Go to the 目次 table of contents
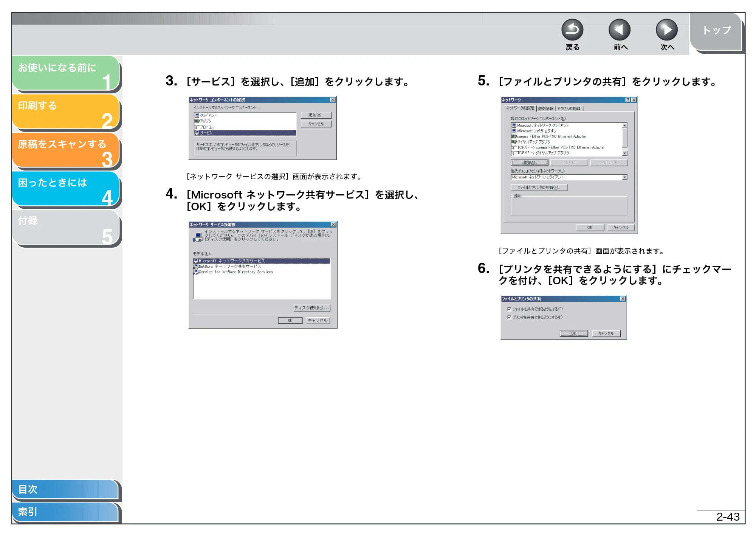Viewport: 756px width, 535px height. (x=65, y=489)
